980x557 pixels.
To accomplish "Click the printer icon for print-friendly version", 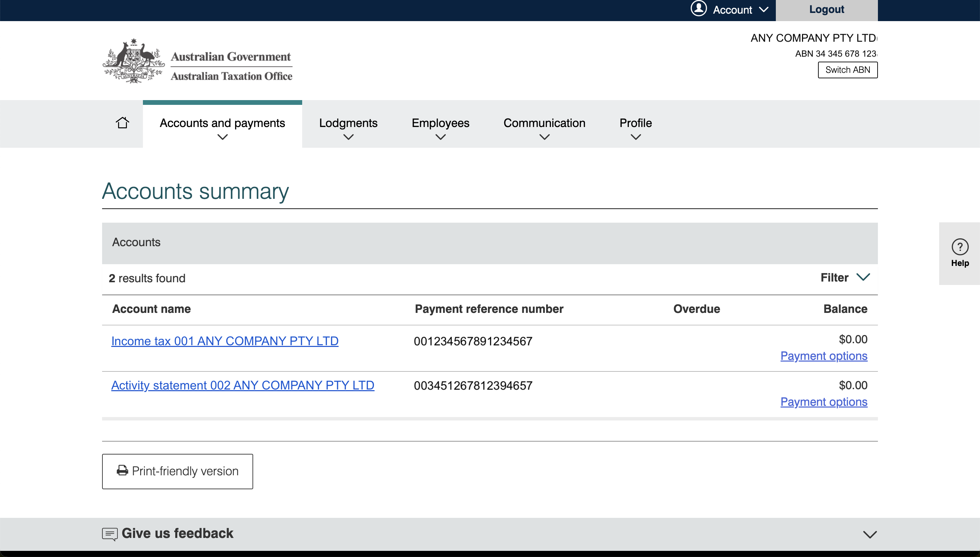I will click(x=122, y=471).
